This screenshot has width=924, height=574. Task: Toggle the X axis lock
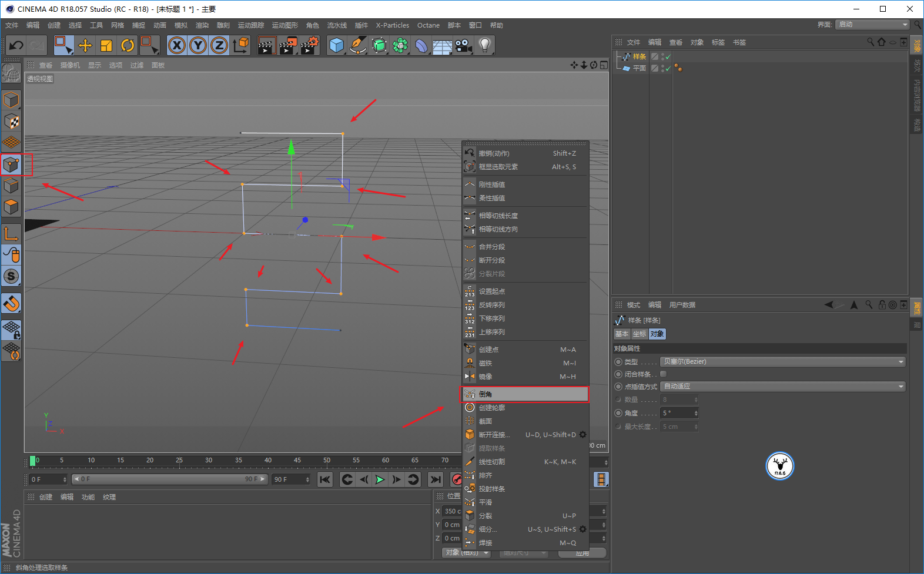[x=177, y=45]
